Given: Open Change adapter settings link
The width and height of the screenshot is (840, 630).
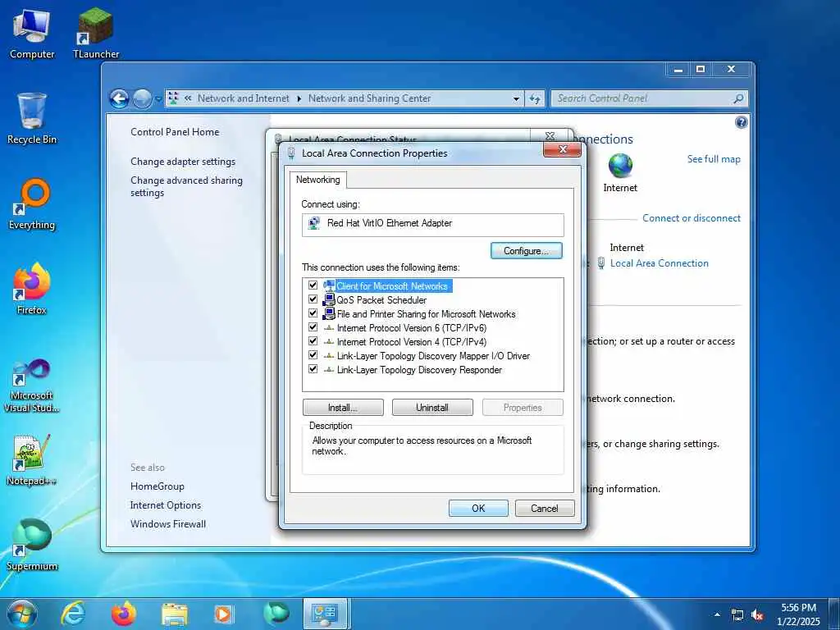Looking at the screenshot, I should coord(183,162).
